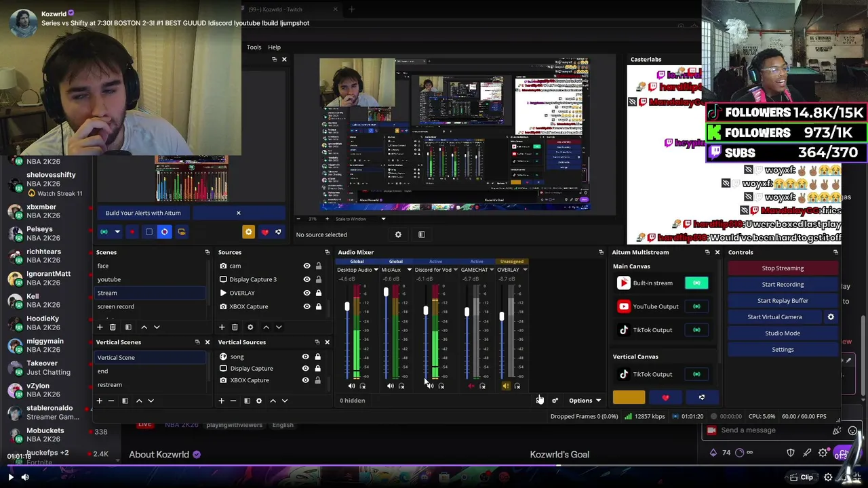Delete the selected scene using the Scenes trash icon

[x=113, y=327]
